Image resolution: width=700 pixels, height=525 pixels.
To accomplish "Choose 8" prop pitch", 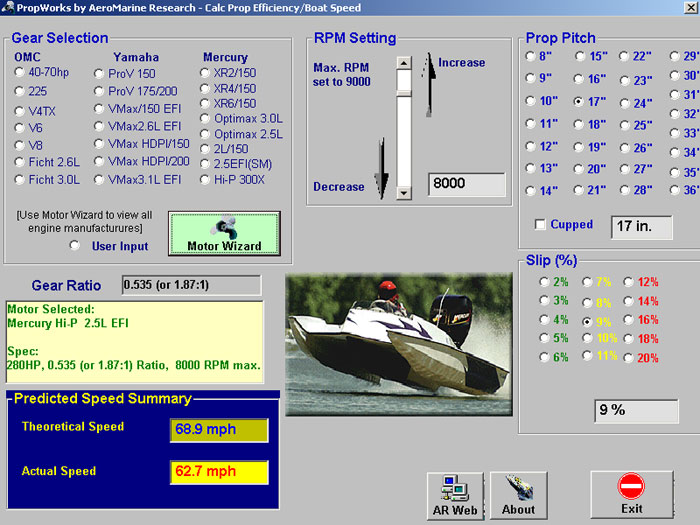I will point(530,56).
